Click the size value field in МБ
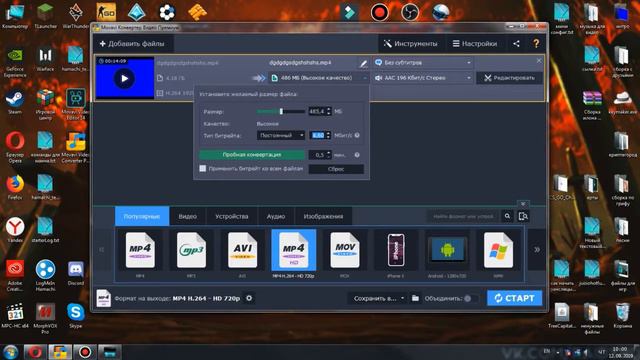640x360 pixels. click(x=317, y=111)
